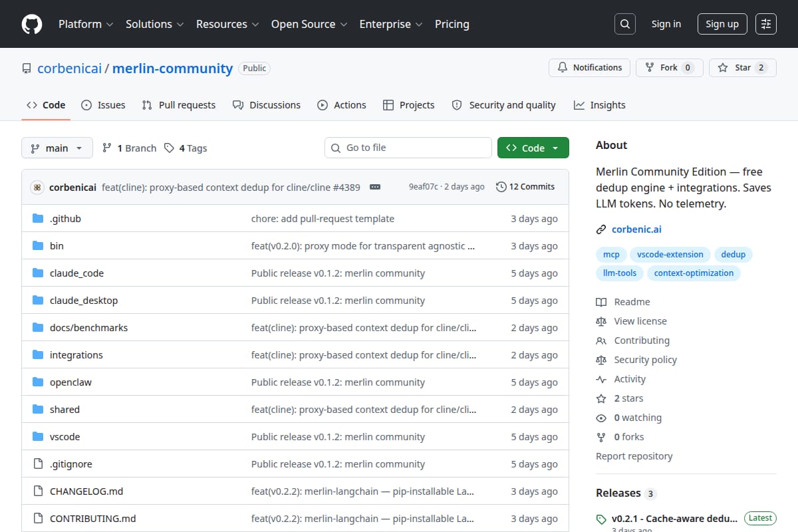This screenshot has height=532, width=798.
Task: Open chore: add pull-request template commit
Action: [x=323, y=219]
